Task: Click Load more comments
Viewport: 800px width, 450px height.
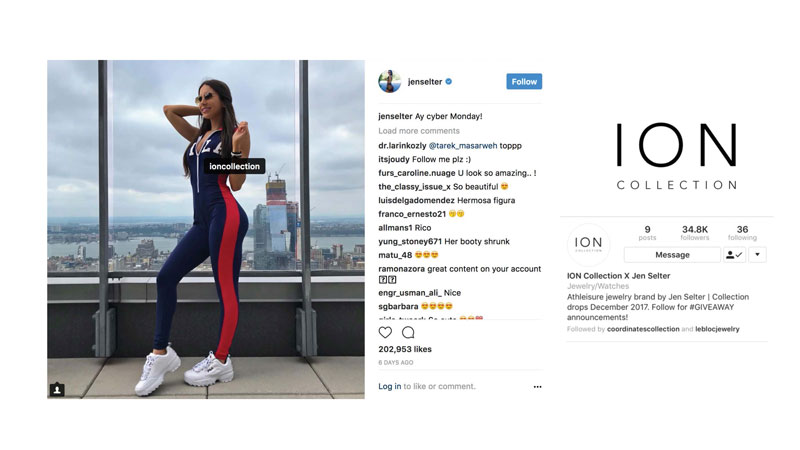Action: click(x=419, y=131)
